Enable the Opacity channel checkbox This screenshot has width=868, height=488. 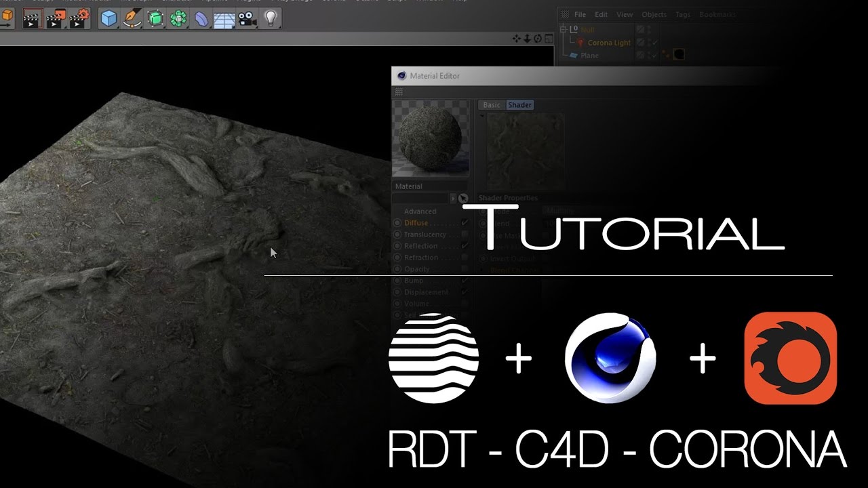click(x=465, y=269)
